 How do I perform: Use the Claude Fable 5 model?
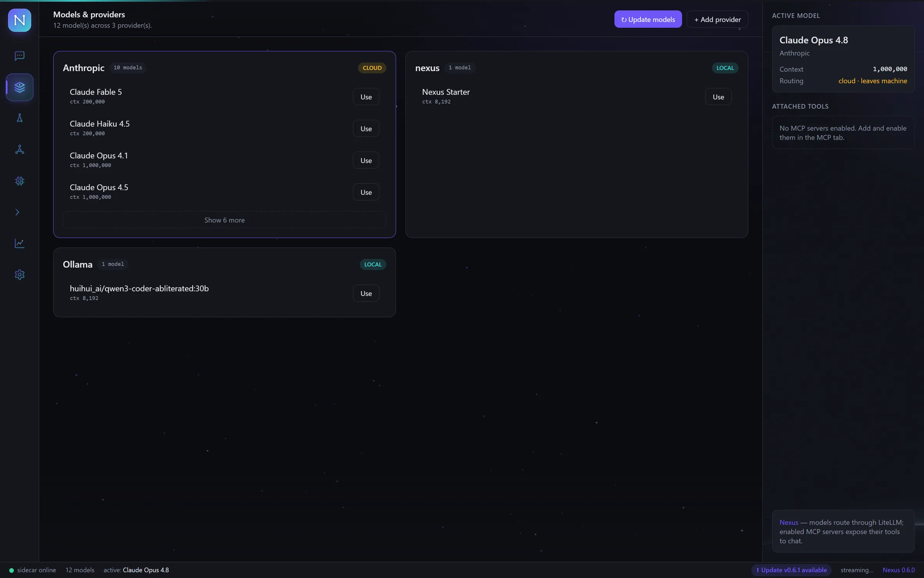pos(366,97)
